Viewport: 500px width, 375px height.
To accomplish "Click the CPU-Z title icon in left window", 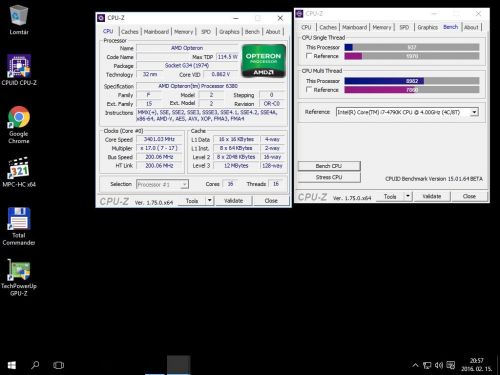I will 101,18.
